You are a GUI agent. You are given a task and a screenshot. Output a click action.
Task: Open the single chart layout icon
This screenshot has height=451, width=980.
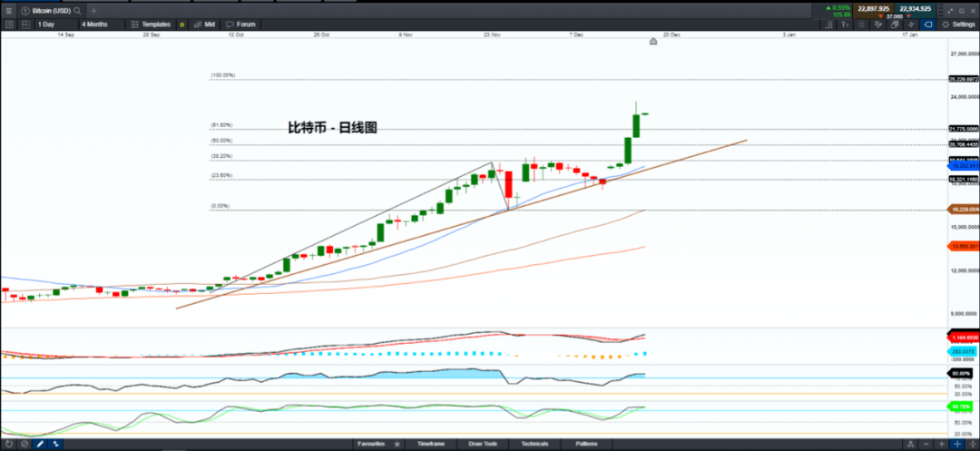[9, 25]
